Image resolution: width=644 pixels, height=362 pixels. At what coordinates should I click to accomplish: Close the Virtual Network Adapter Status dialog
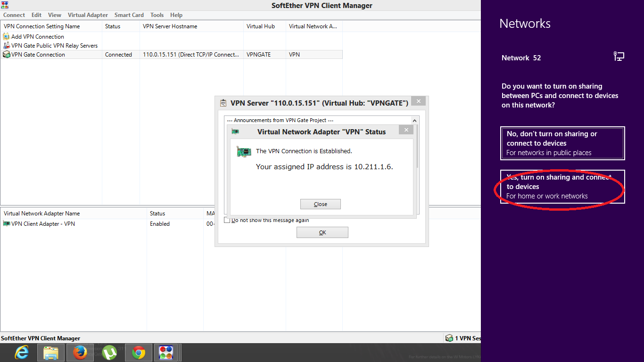[406, 130]
